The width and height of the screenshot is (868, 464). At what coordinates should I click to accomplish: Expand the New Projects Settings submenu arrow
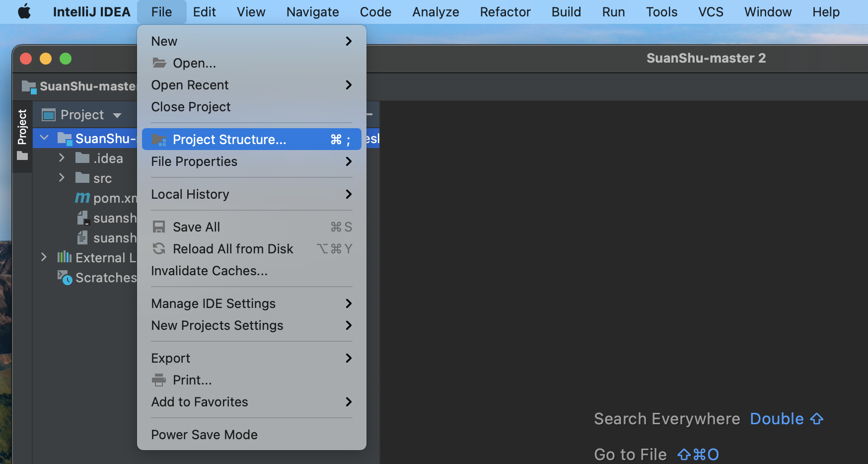(349, 325)
